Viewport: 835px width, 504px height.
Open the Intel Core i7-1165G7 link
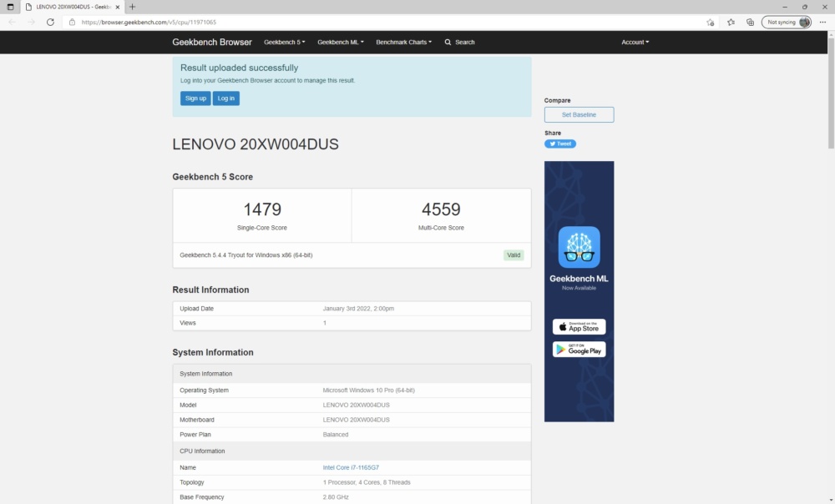point(351,468)
